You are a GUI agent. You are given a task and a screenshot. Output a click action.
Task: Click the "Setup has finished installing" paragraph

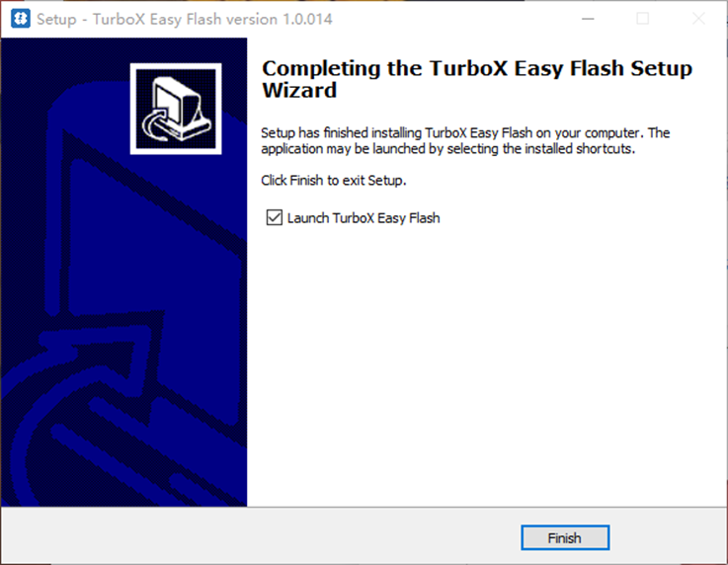[x=465, y=140]
